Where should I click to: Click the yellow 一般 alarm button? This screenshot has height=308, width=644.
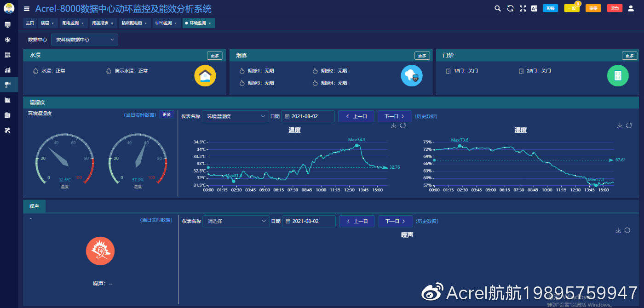[x=572, y=8]
